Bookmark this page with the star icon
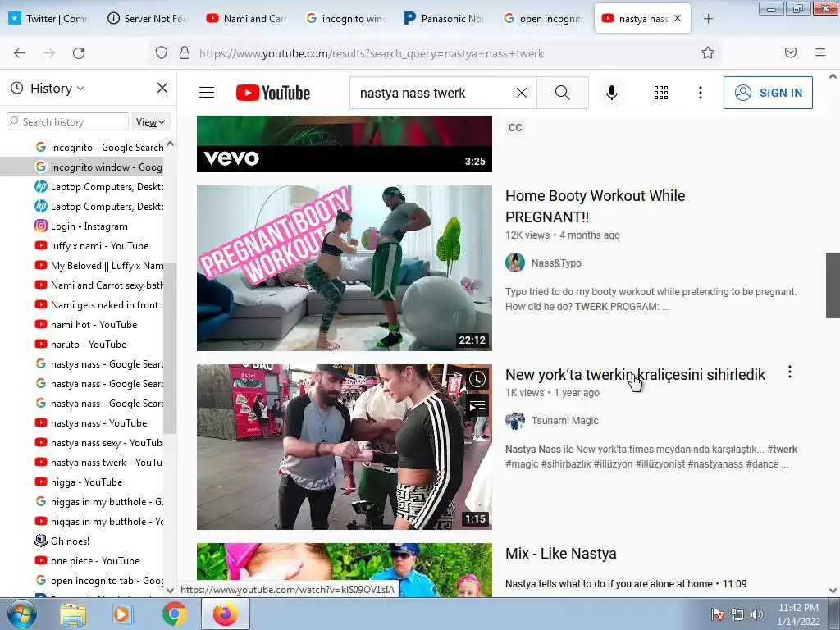This screenshot has height=630, width=840. pyautogui.click(x=708, y=53)
